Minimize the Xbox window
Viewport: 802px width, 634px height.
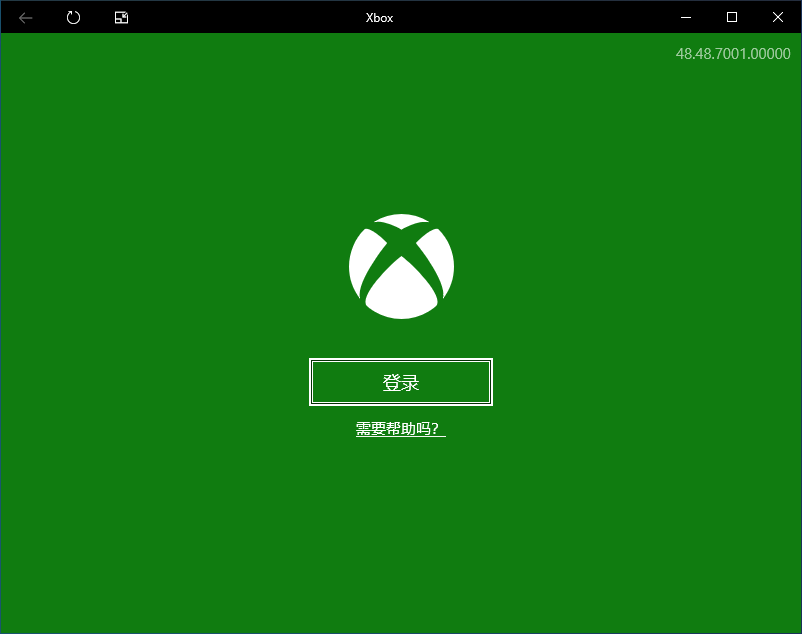click(686, 17)
